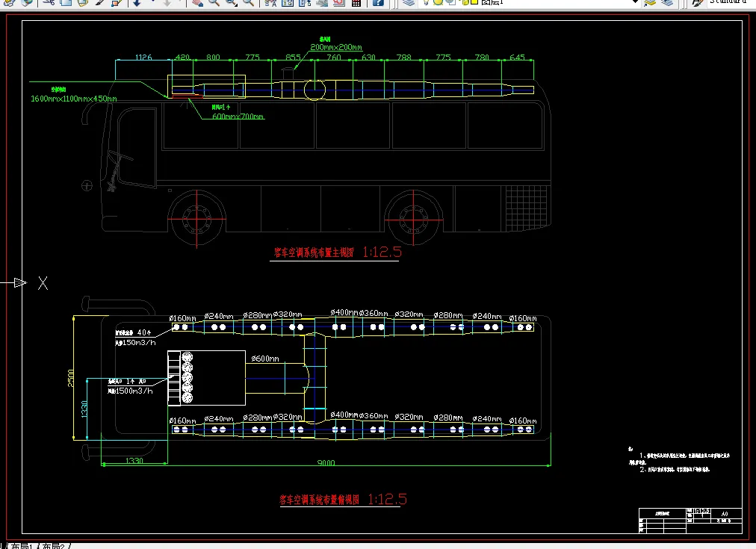This screenshot has height=549, width=756.
Task: Click the '855' top dimension
Action: pyautogui.click(x=293, y=58)
